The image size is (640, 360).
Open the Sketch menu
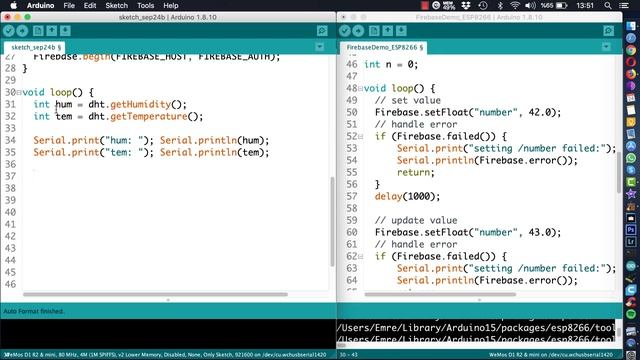(x=116, y=5)
